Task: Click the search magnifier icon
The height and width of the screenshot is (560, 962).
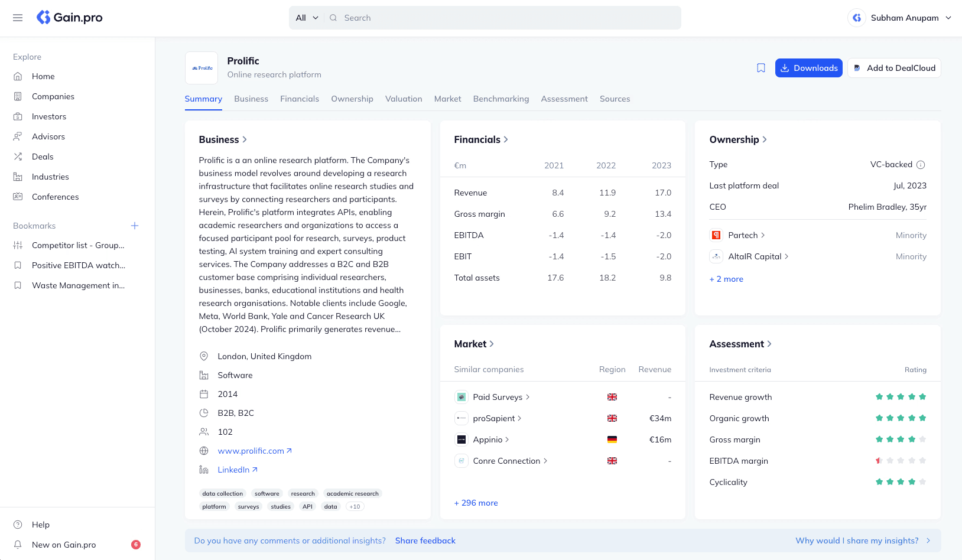Action: tap(333, 18)
